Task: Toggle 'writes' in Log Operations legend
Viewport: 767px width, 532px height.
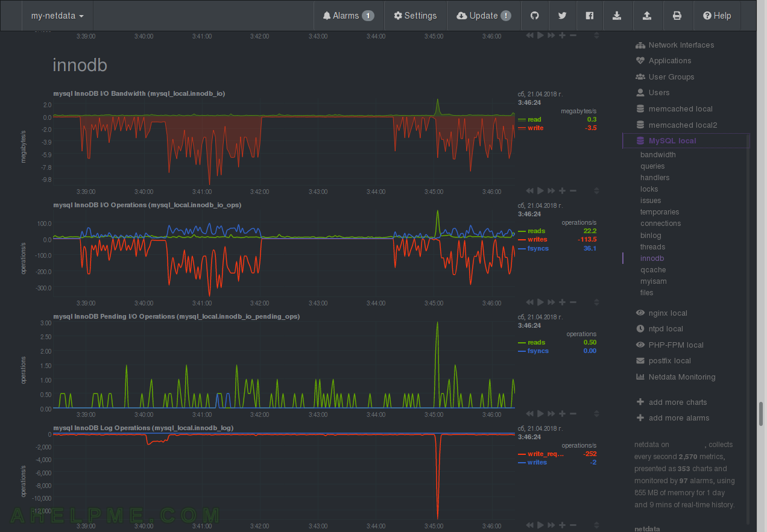Action: point(537,463)
